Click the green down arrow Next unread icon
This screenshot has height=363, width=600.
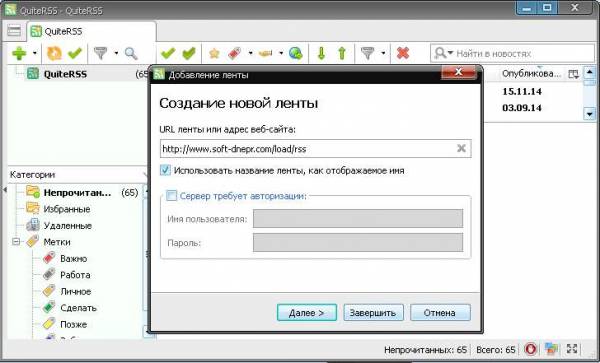coord(321,53)
